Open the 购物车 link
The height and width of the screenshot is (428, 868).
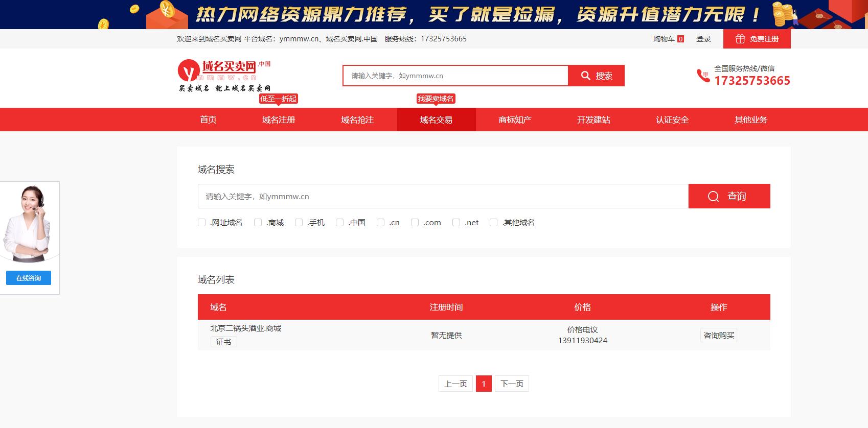click(x=664, y=39)
